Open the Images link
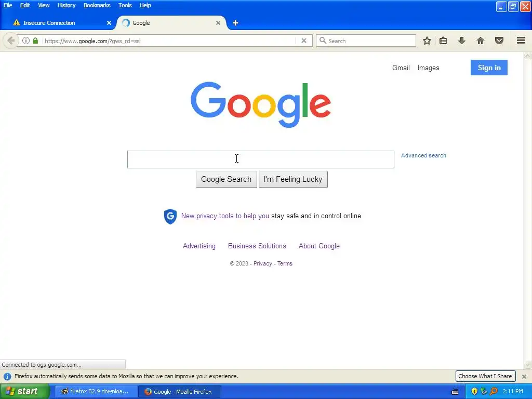The image size is (532, 399). tap(428, 68)
